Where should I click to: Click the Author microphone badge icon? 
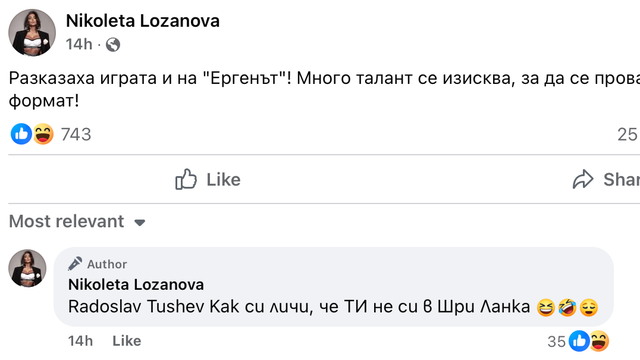click(75, 264)
